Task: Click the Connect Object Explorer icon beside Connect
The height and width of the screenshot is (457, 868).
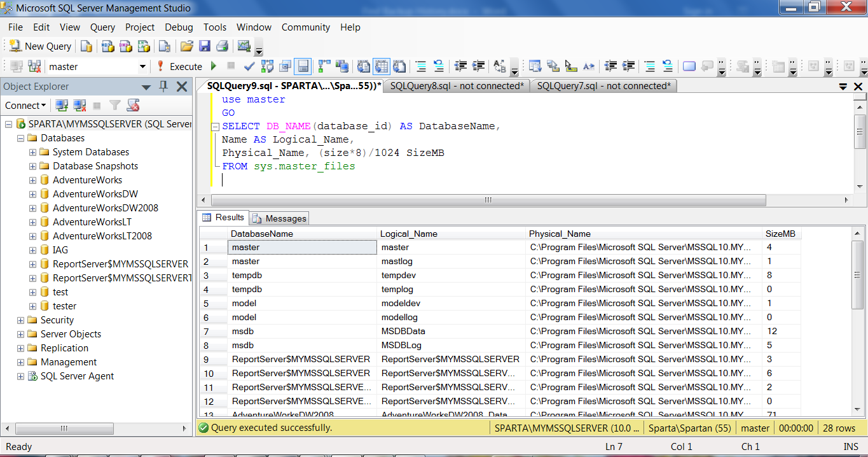Action: tap(62, 106)
